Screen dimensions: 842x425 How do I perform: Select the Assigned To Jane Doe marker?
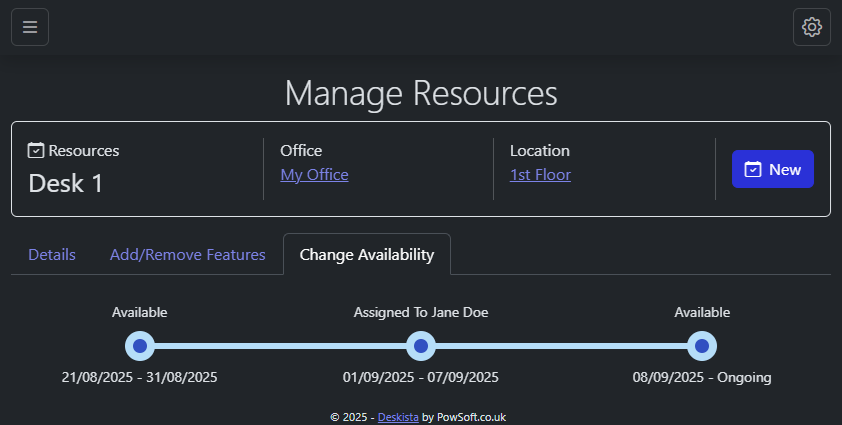point(421,346)
